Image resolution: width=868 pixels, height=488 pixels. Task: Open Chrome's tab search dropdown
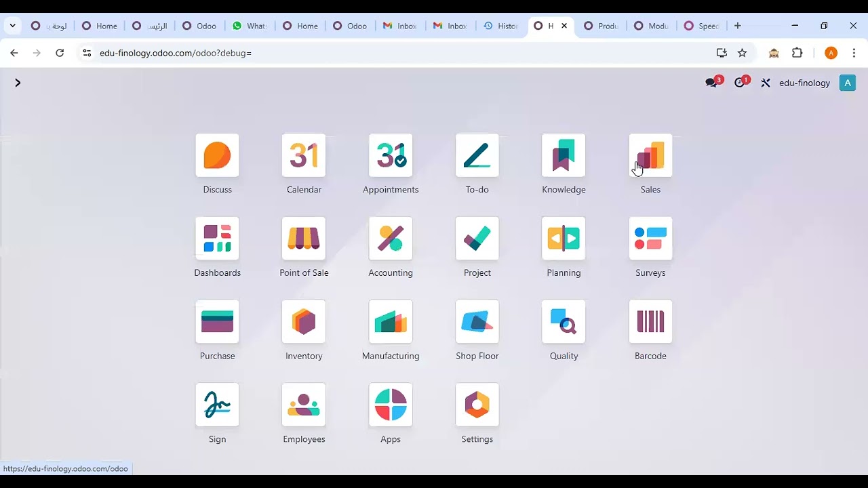point(12,26)
